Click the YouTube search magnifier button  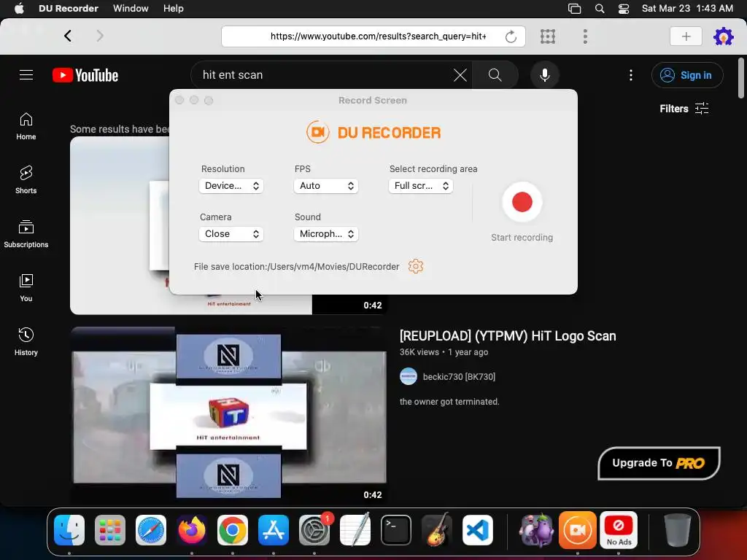coord(495,75)
